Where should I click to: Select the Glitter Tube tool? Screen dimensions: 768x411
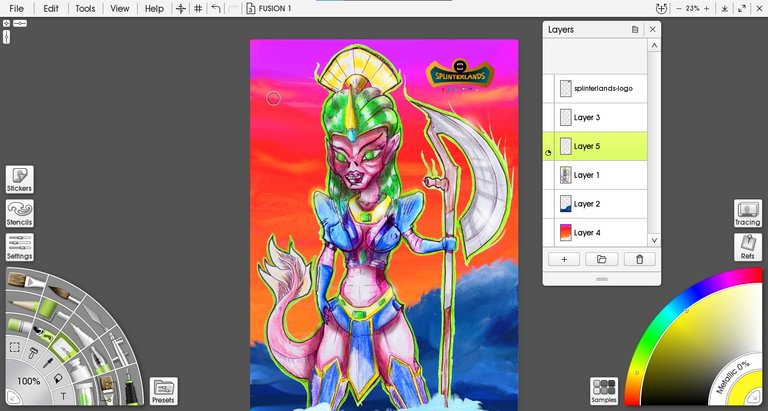[84, 391]
